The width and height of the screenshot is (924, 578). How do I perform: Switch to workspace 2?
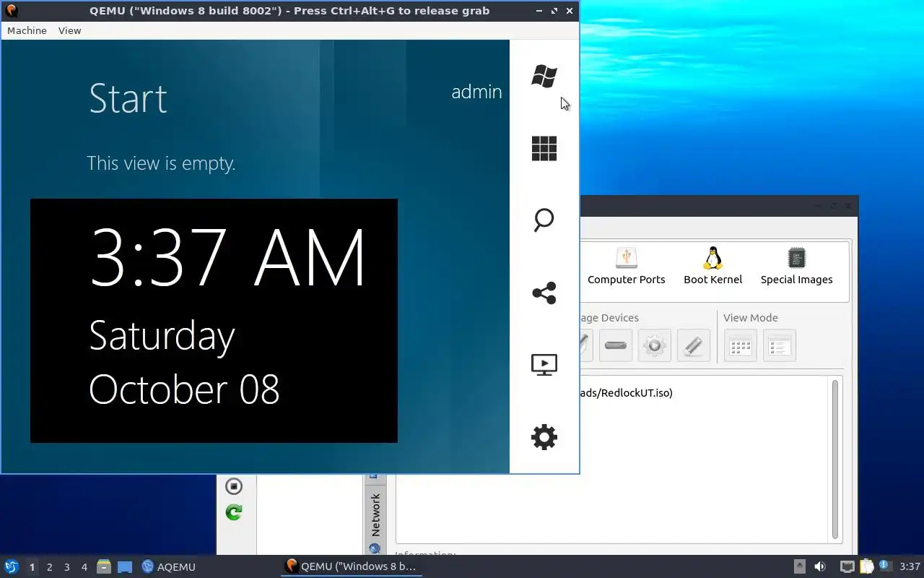click(49, 567)
